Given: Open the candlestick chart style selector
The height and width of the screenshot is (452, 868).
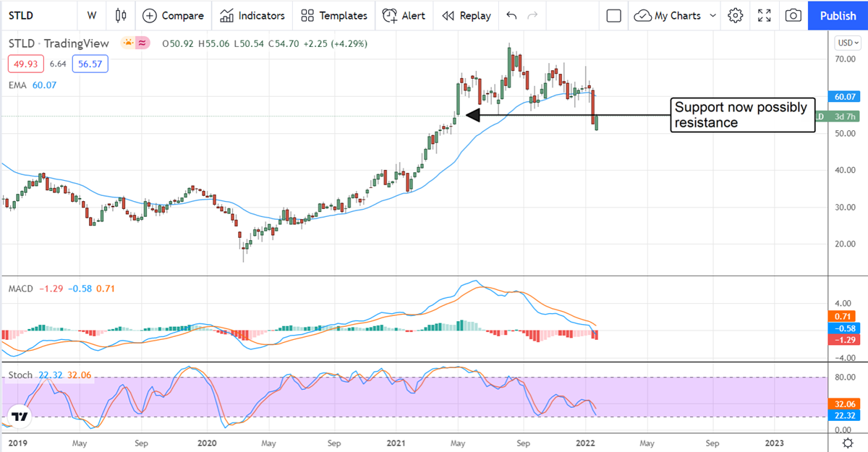Looking at the screenshot, I should [120, 15].
